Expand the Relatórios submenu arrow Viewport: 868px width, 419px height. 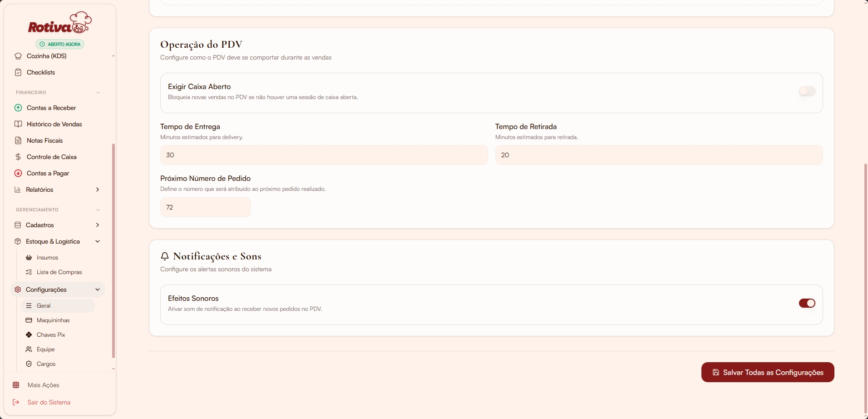click(98, 190)
